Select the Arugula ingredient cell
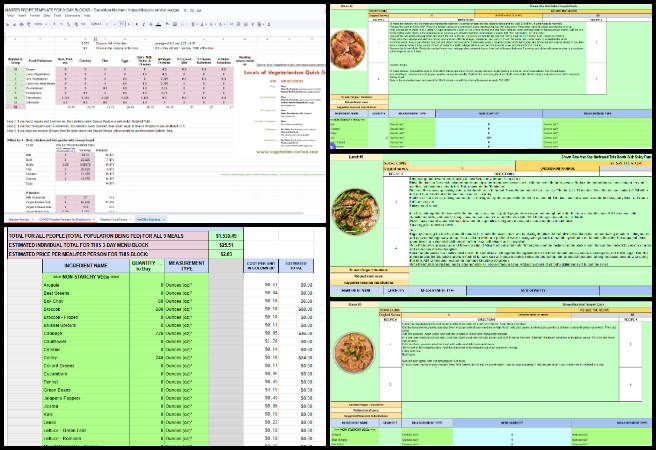This screenshot has height=450, width=656. [x=86, y=285]
